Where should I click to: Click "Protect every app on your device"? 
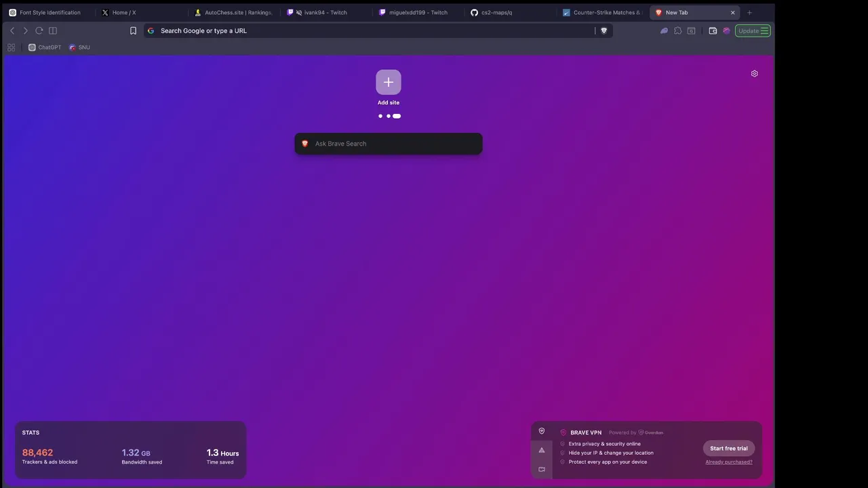coord(608,462)
